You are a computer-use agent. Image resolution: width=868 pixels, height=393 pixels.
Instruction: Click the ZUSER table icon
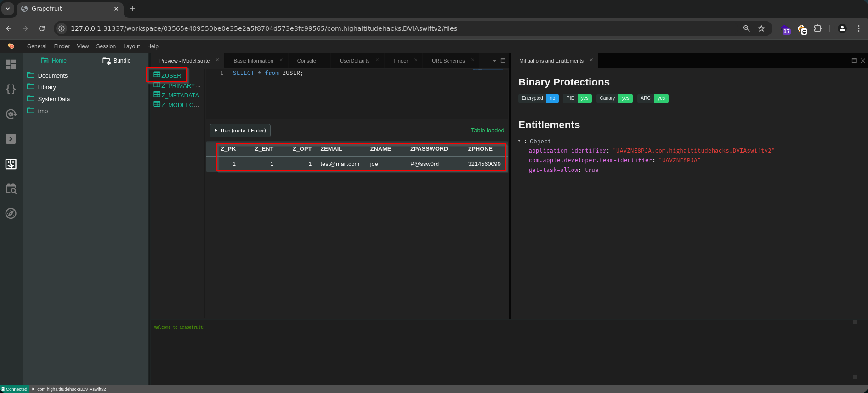pyautogui.click(x=157, y=75)
